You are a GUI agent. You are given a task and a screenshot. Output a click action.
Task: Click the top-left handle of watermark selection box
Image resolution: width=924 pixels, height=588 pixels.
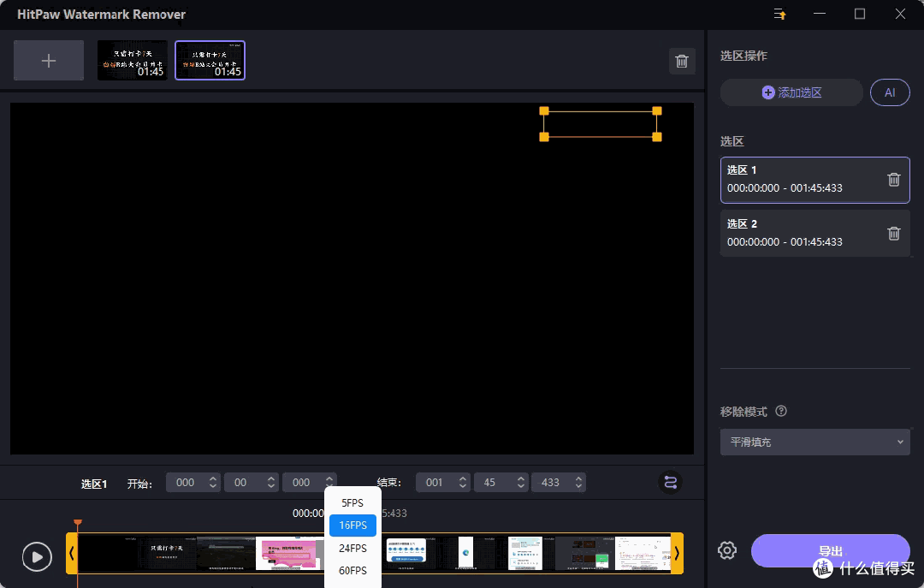pyautogui.click(x=544, y=111)
